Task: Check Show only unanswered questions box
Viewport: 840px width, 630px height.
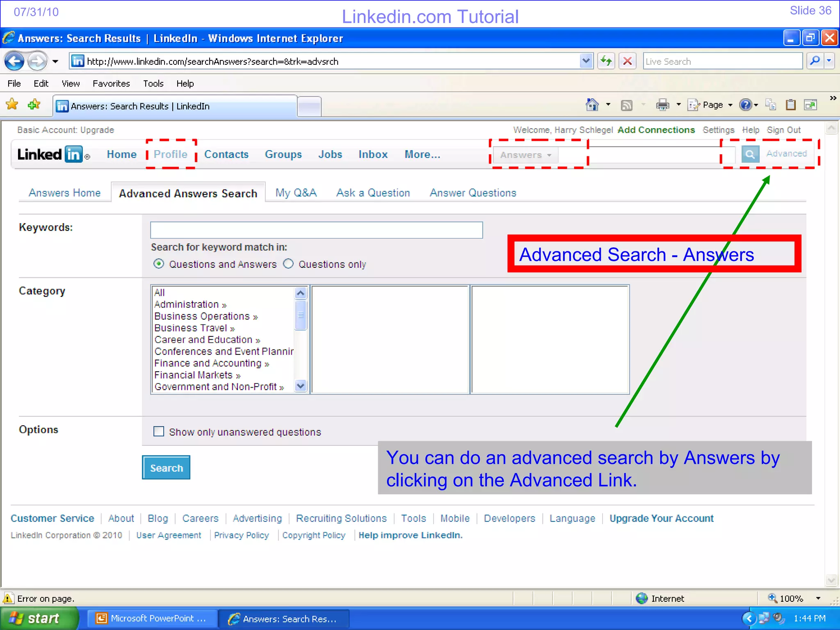Action: [158, 431]
